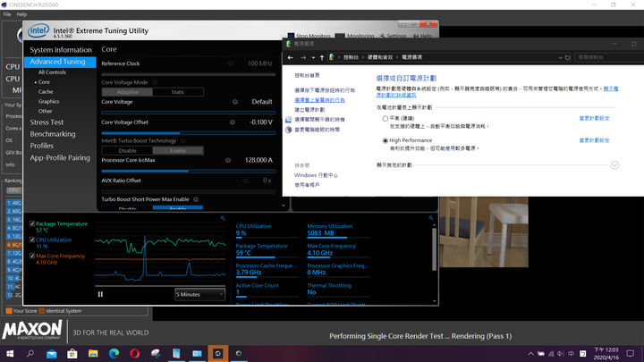Open Benchmarking in XTU sidebar
This screenshot has height=362, width=644.
53,134
